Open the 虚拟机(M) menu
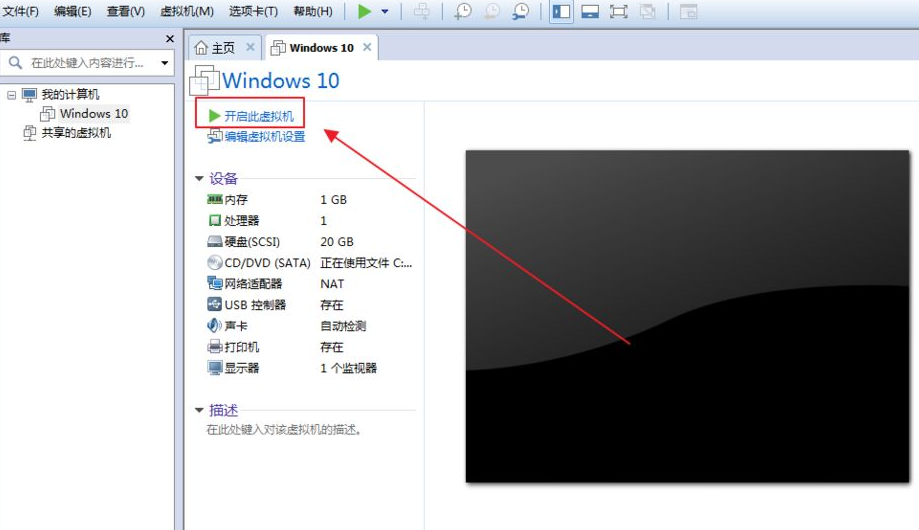919x530 pixels. coord(187,12)
